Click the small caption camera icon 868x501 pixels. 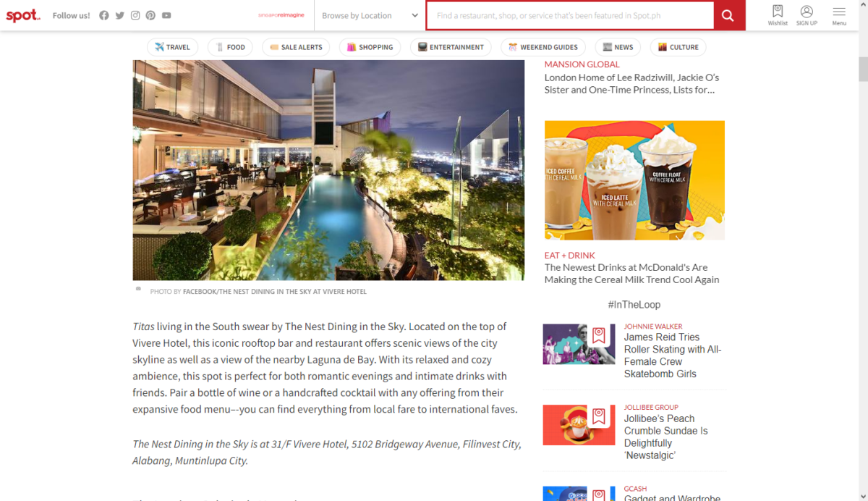coord(138,289)
